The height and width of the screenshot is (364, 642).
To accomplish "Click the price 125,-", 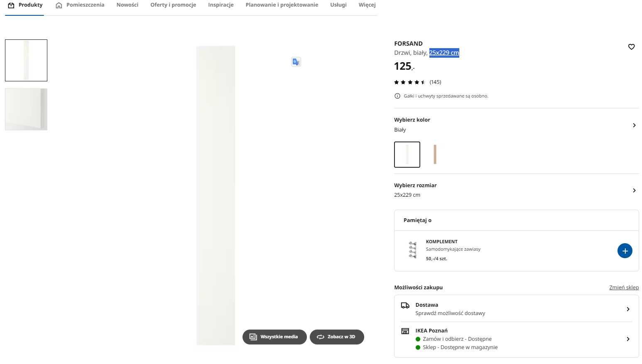I will tap(404, 66).
